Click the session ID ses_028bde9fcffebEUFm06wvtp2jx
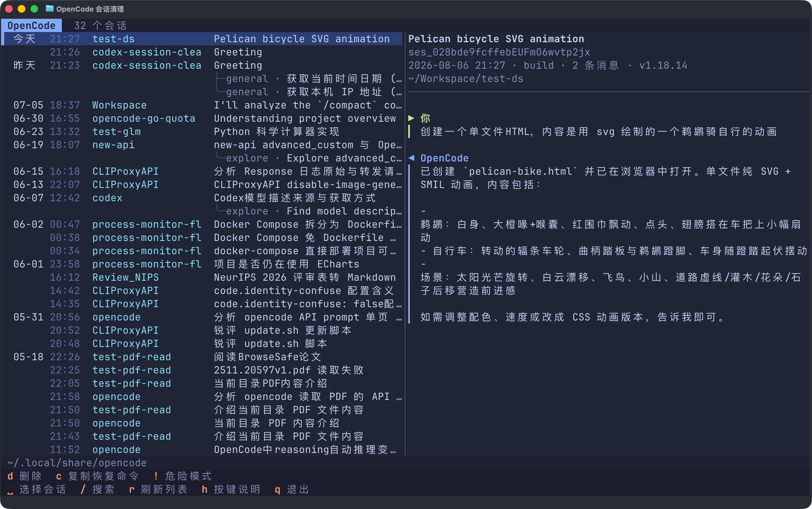This screenshot has width=812, height=509. (x=499, y=52)
